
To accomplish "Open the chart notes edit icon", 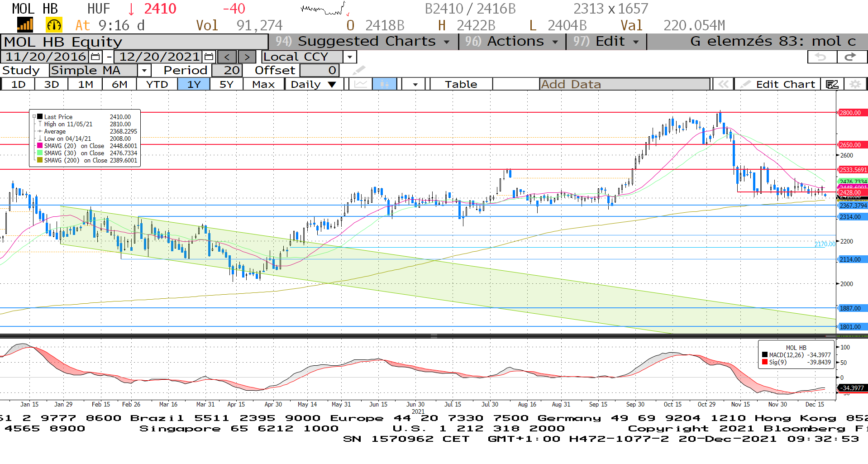I will pos(832,84).
